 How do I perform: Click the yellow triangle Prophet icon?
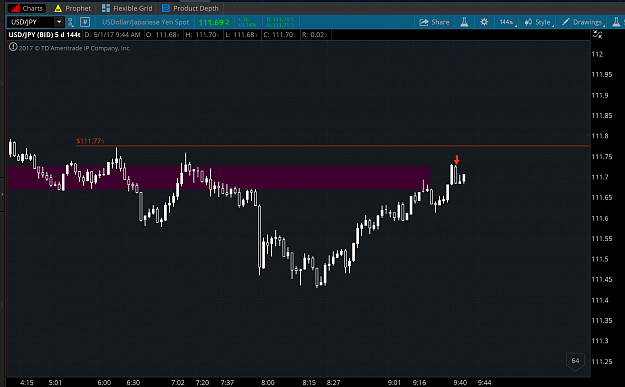(x=58, y=8)
